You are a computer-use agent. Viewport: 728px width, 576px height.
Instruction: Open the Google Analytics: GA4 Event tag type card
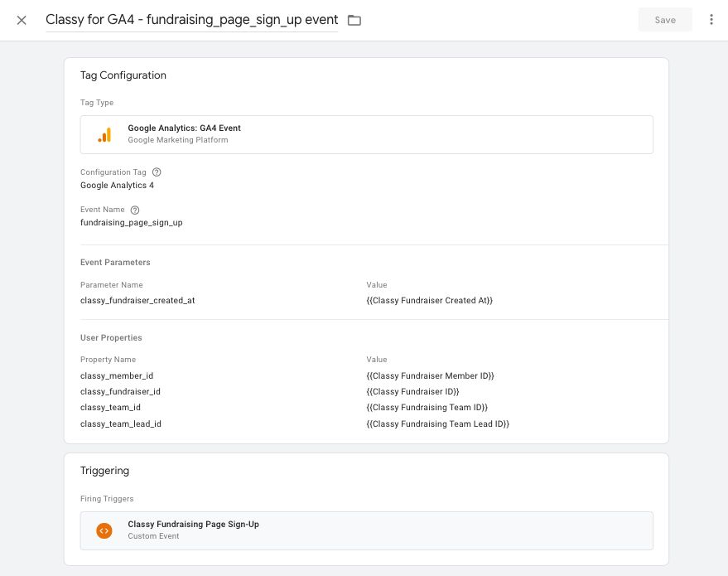click(366, 135)
